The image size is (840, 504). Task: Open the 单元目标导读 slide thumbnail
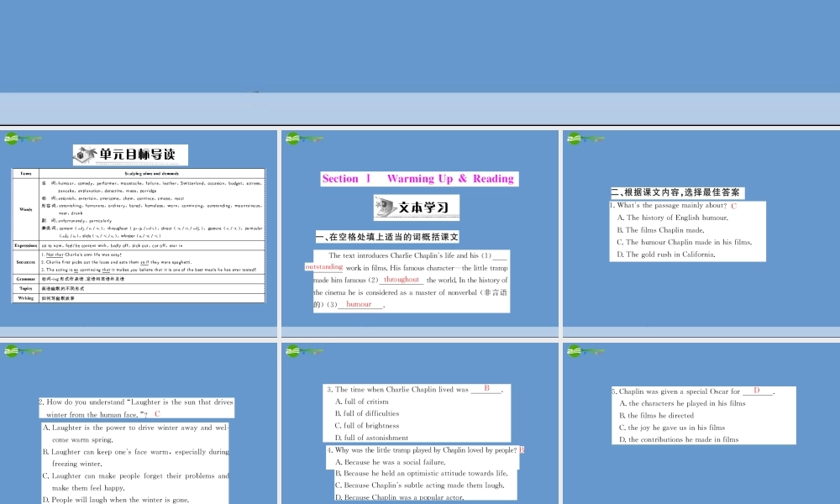coord(139,234)
